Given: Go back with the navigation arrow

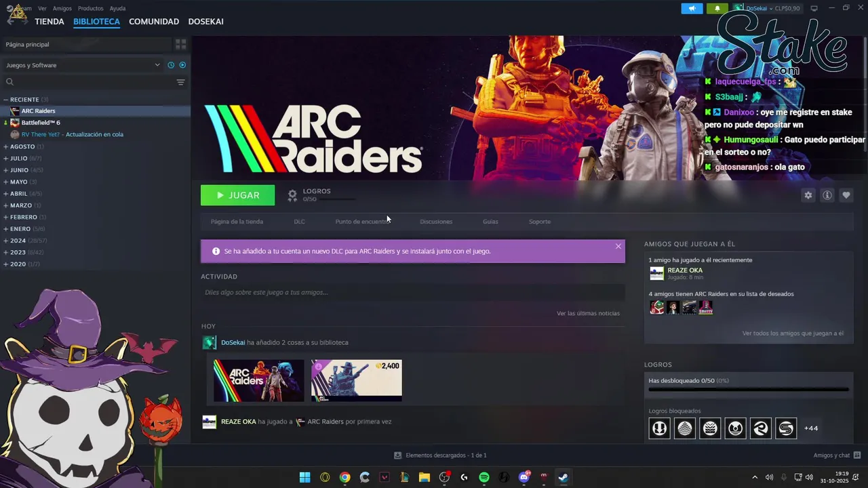Looking at the screenshot, I should tap(11, 22).
